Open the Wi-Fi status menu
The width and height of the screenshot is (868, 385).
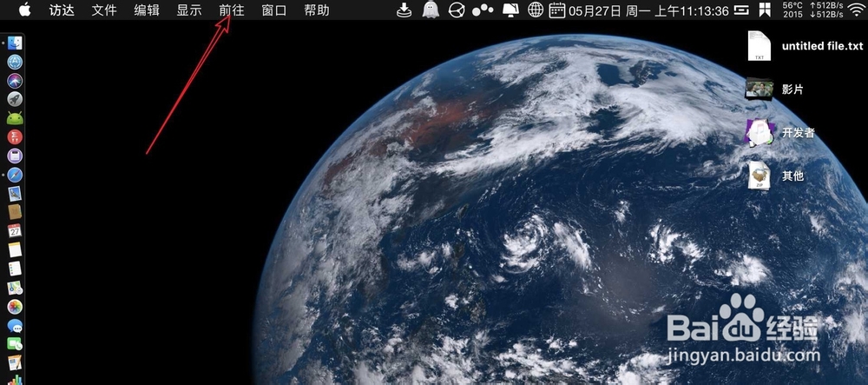(855, 10)
